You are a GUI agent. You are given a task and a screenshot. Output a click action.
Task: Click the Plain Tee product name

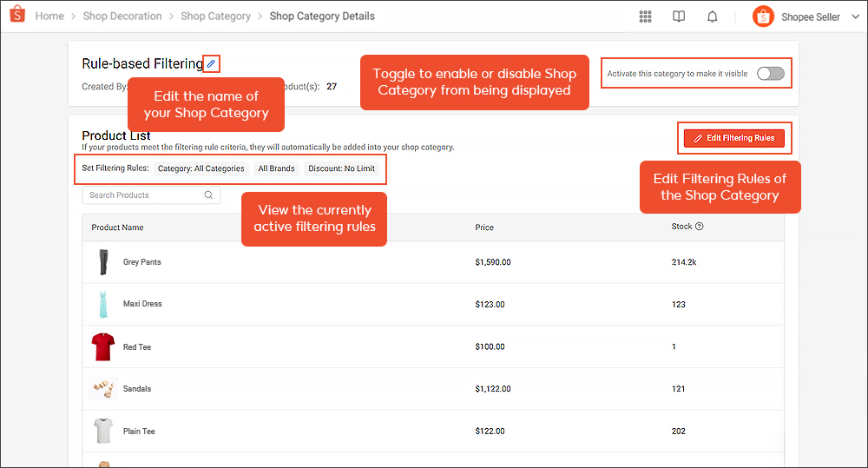(x=139, y=431)
